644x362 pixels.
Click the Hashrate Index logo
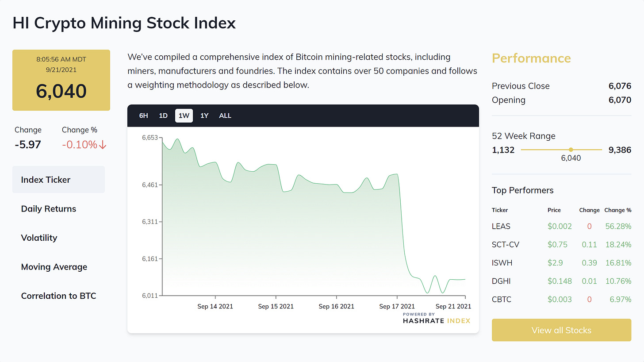(x=436, y=319)
